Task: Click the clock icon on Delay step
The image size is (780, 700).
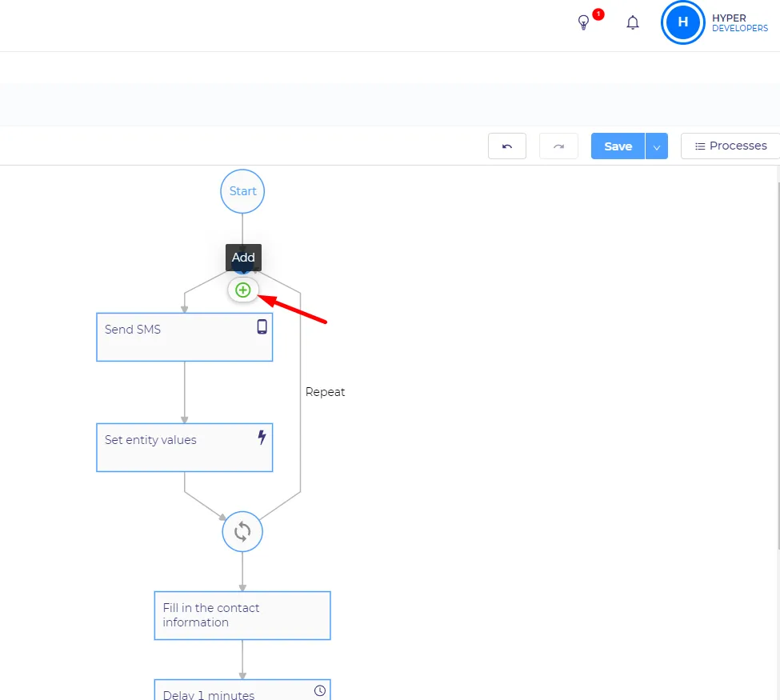Action: click(320, 690)
